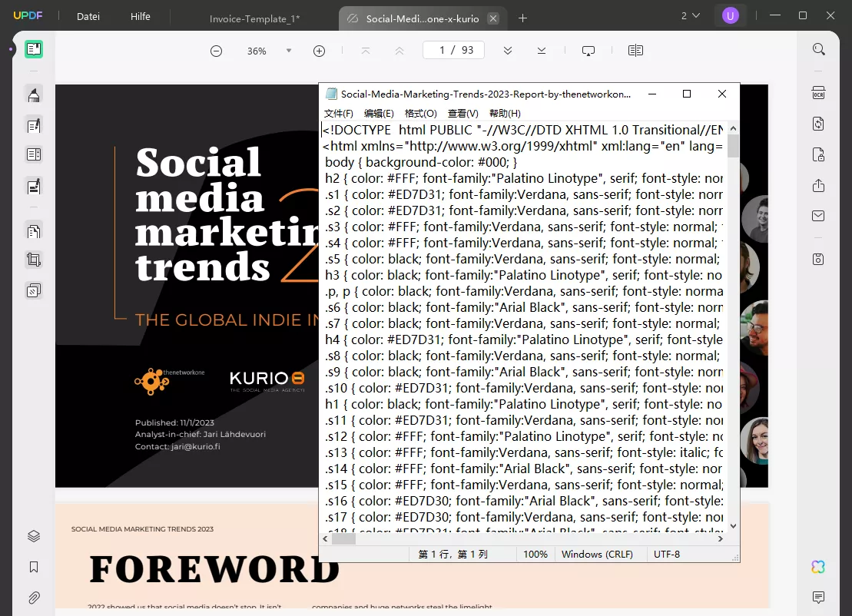Image resolution: width=852 pixels, height=616 pixels.
Task: Open the page scrolling mode chevron menu
Action: [x=507, y=49]
